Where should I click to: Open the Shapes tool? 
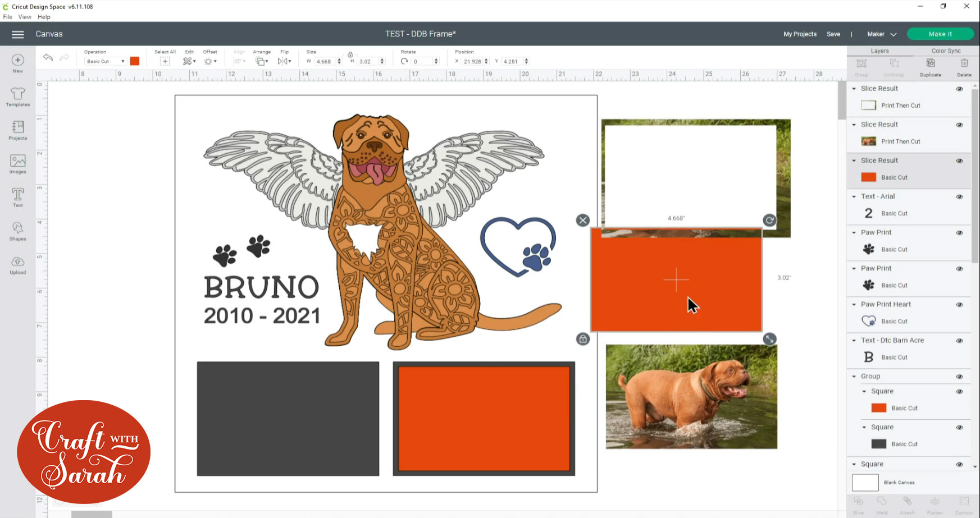[x=18, y=231]
